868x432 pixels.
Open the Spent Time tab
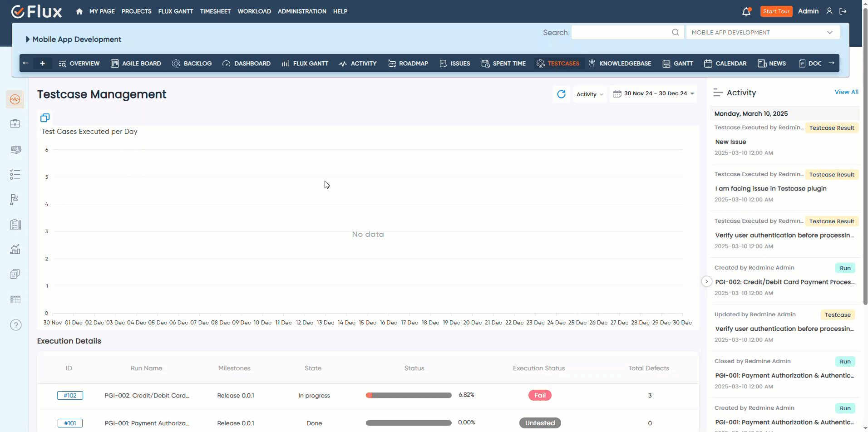(503, 64)
